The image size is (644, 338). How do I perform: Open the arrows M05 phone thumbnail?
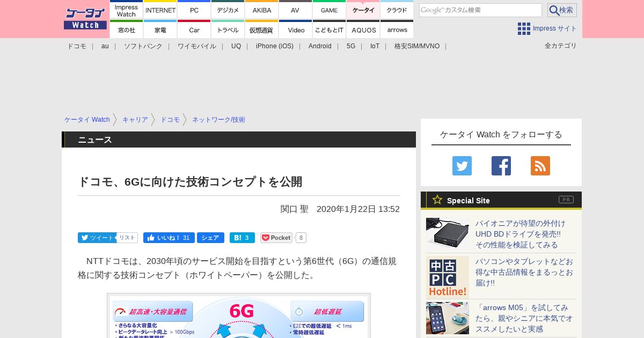(448, 318)
